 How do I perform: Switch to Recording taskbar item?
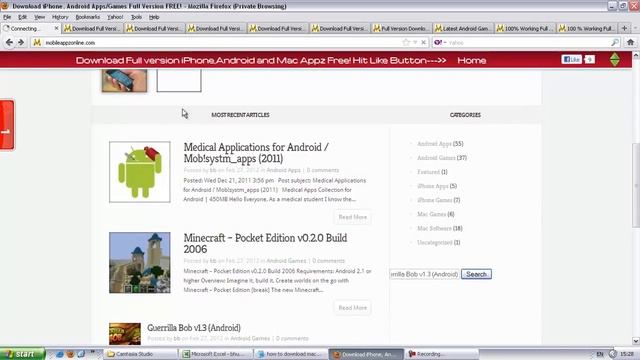tap(442, 354)
